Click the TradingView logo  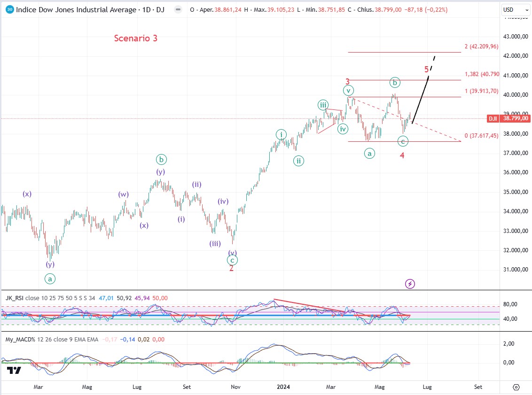[x=14, y=370]
